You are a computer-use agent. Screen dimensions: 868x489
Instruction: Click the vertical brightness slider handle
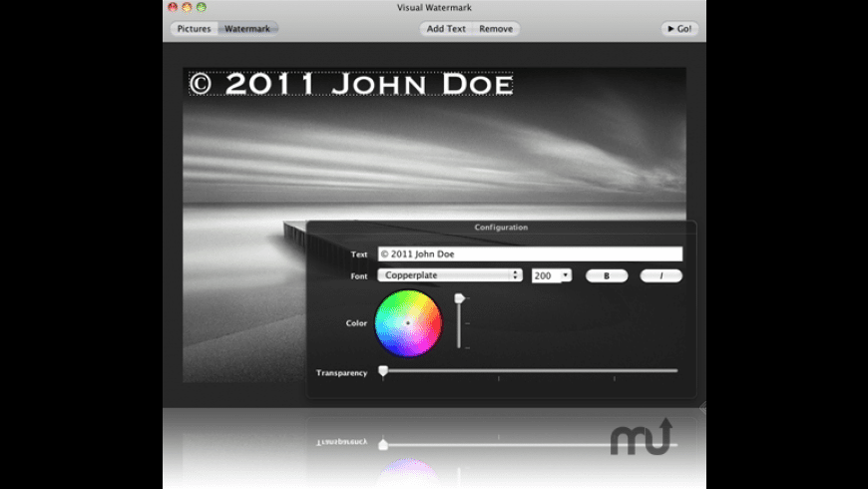[460, 298]
